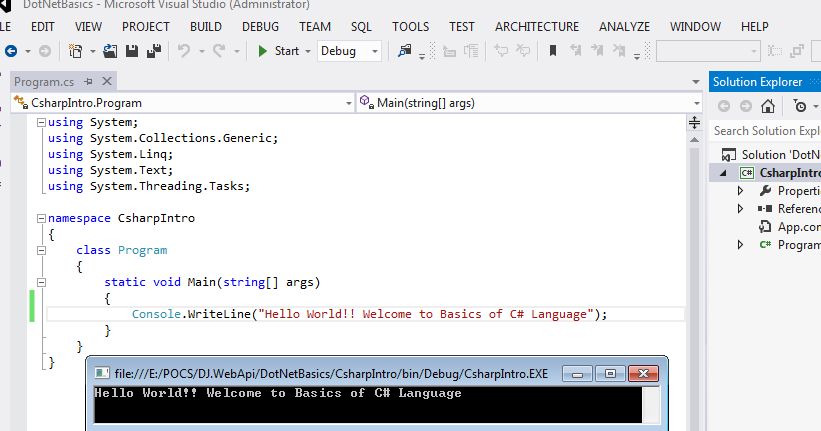Click the Open File toolbar icon
The height and width of the screenshot is (431, 821).
click(112, 50)
